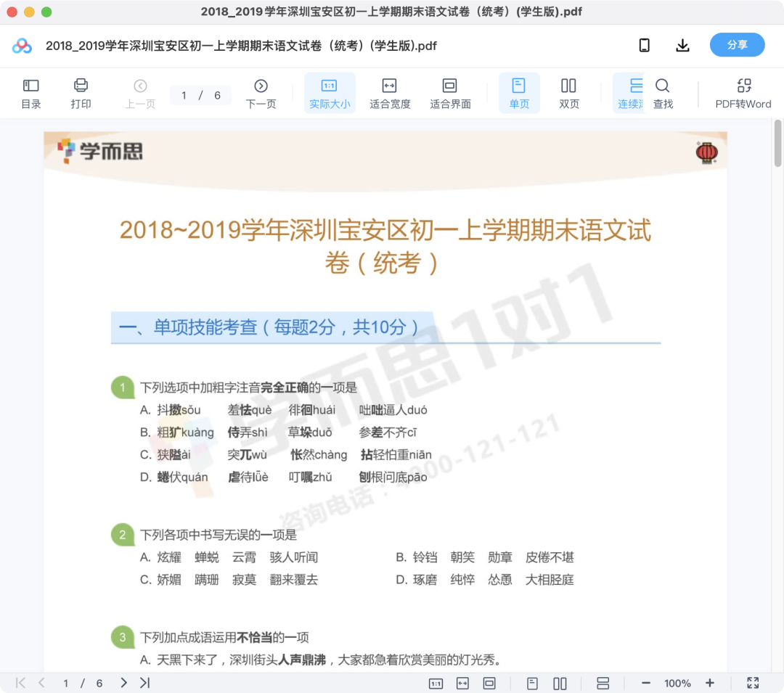This screenshot has width=784, height=693.
Task: Download the PDF file
Action: tap(682, 46)
